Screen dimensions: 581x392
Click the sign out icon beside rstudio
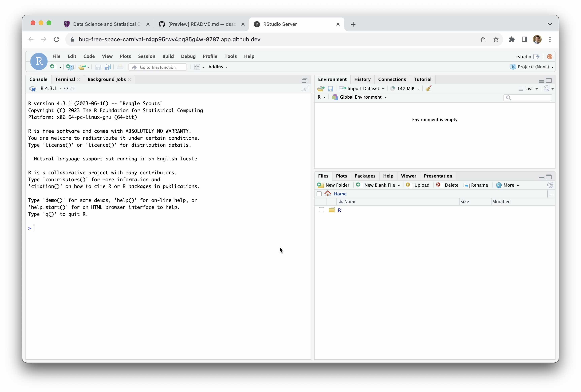coord(536,56)
